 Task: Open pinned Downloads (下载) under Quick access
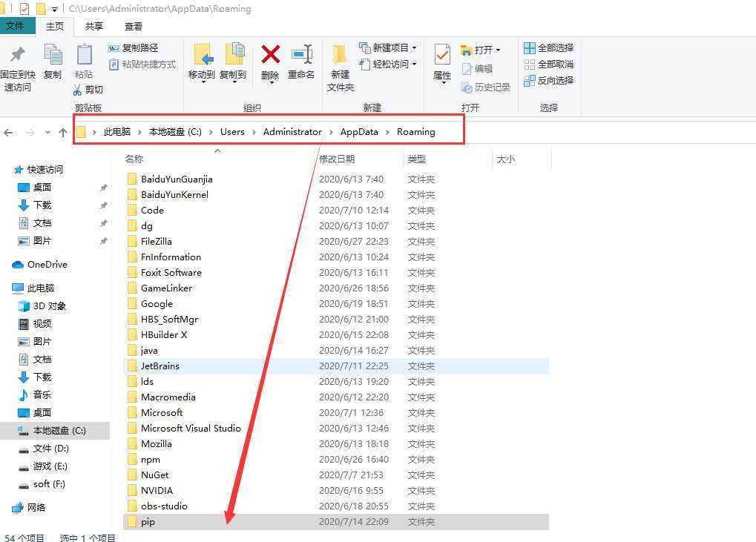coord(35,205)
